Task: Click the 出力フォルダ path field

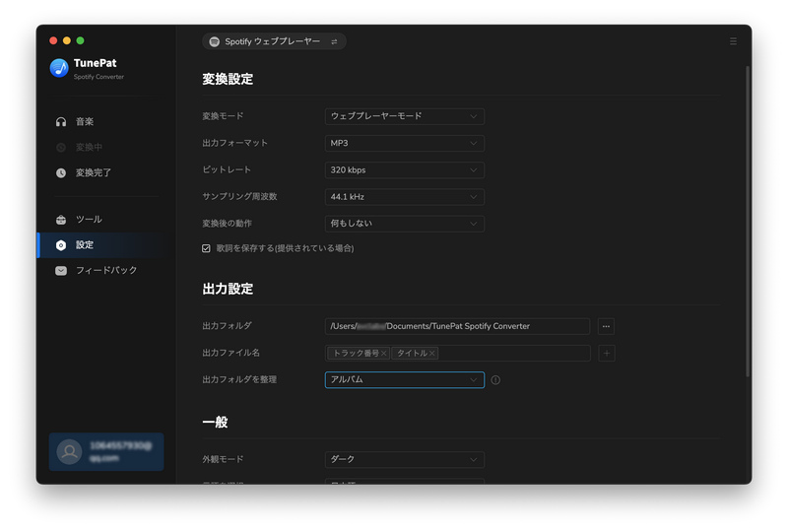Action: [457, 326]
